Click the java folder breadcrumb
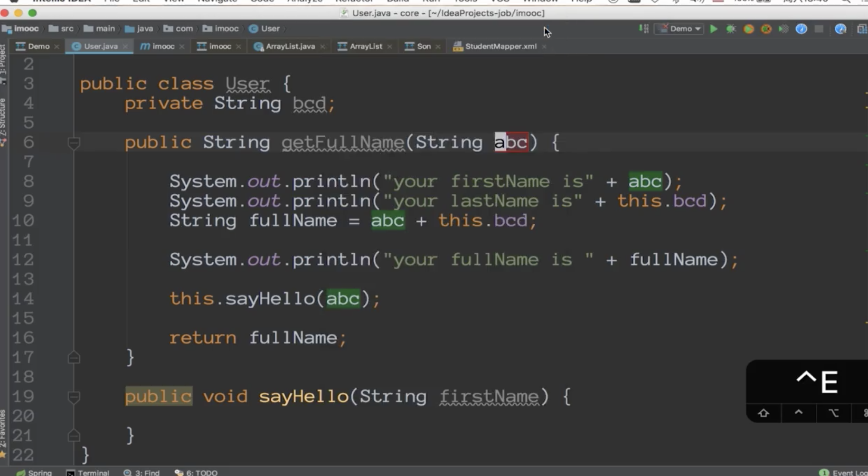The height and width of the screenshot is (476, 868). 139,29
